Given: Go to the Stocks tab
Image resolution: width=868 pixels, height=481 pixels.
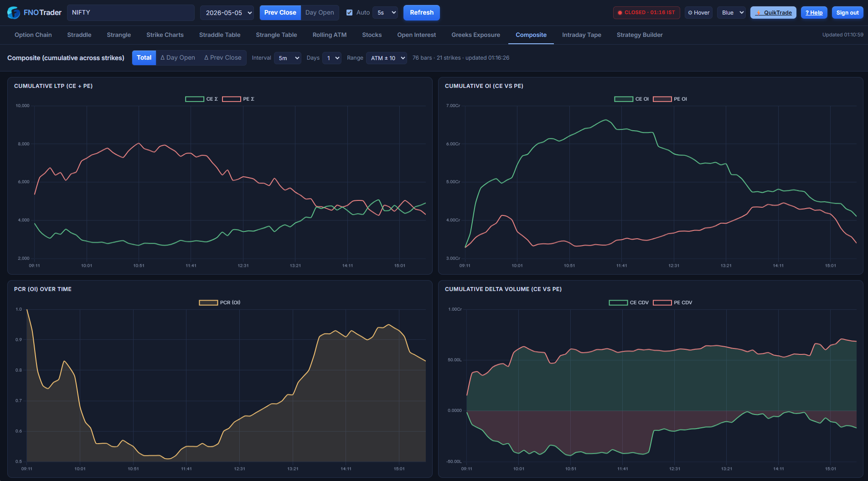Looking at the screenshot, I should (x=372, y=35).
